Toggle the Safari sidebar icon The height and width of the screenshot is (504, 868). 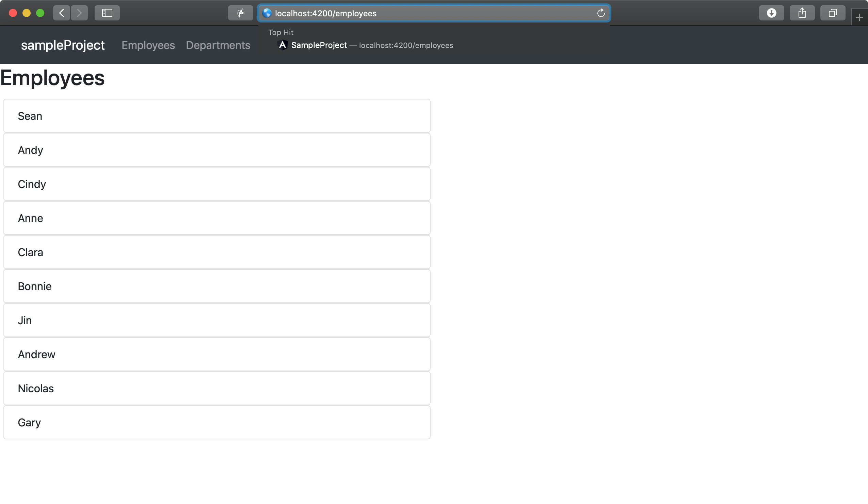tap(107, 13)
